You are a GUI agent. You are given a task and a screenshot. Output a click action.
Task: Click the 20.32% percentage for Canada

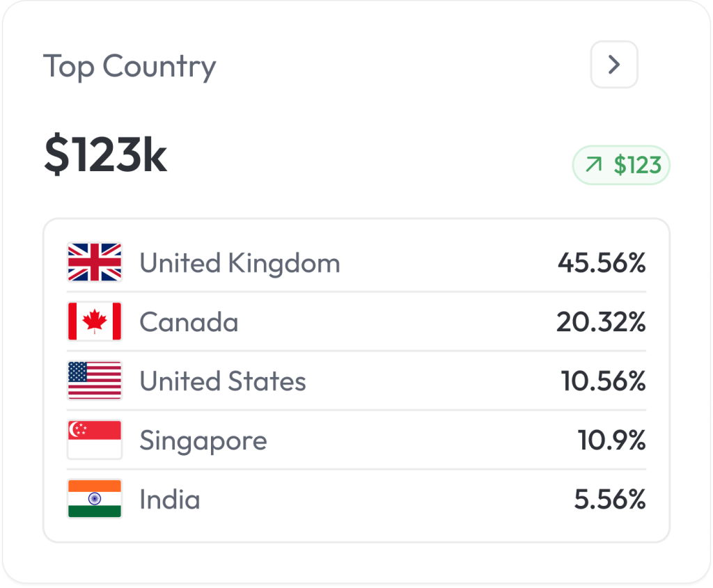tap(601, 322)
